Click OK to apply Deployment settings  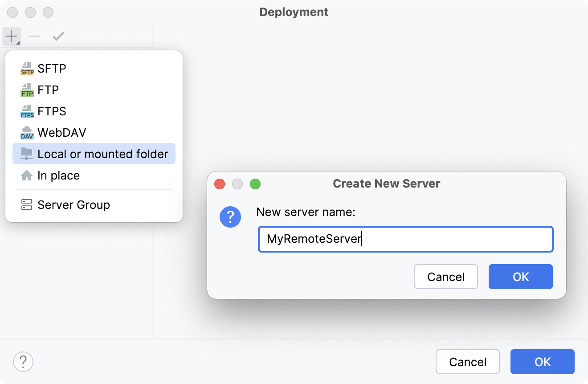click(x=542, y=362)
